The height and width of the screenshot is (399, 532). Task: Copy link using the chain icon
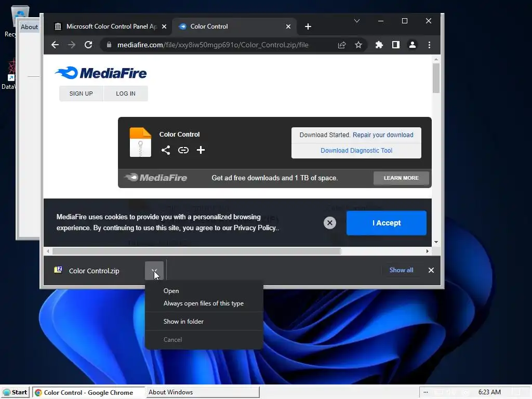[x=183, y=150]
